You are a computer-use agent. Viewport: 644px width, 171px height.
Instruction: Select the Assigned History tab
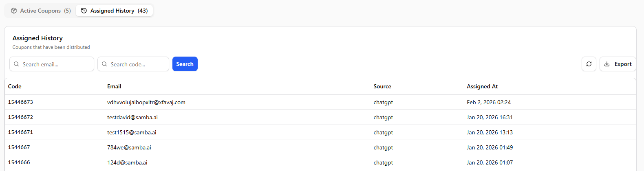pos(115,11)
